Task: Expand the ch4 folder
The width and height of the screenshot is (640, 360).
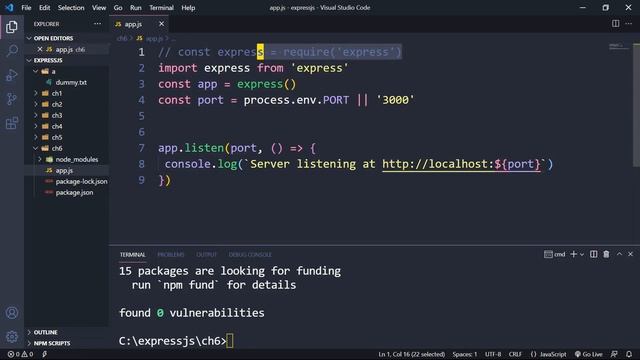Action: [x=36, y=126]
